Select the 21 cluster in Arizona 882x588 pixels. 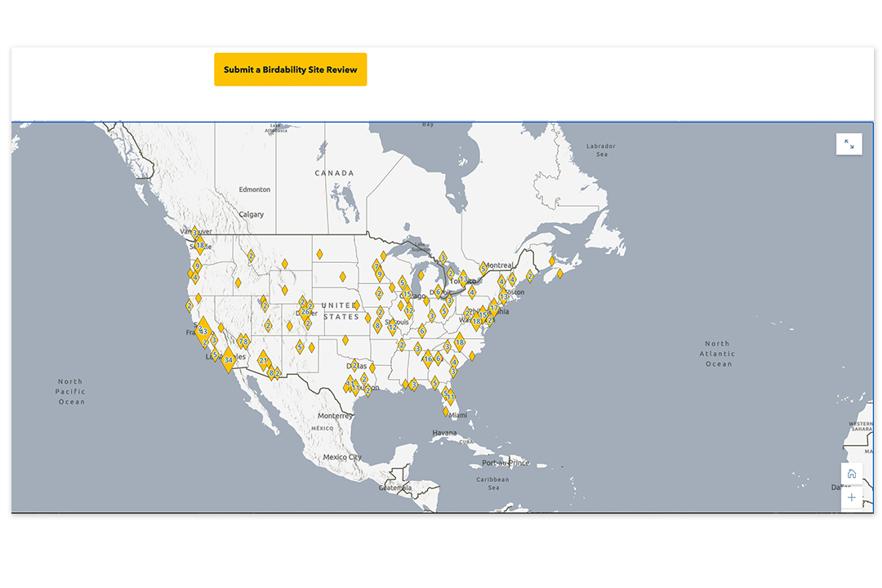263,359
